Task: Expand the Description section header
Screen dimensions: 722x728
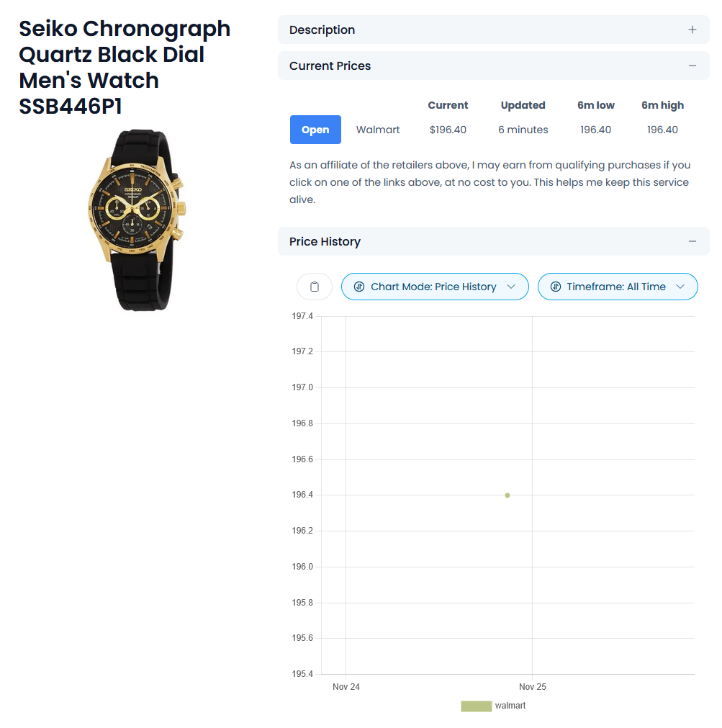Action: point(322,30)
